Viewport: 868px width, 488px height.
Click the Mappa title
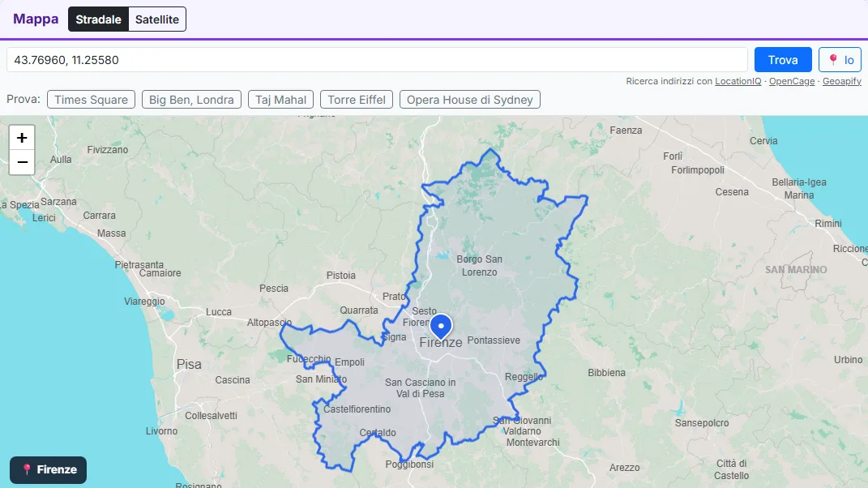tap(36, 19)
